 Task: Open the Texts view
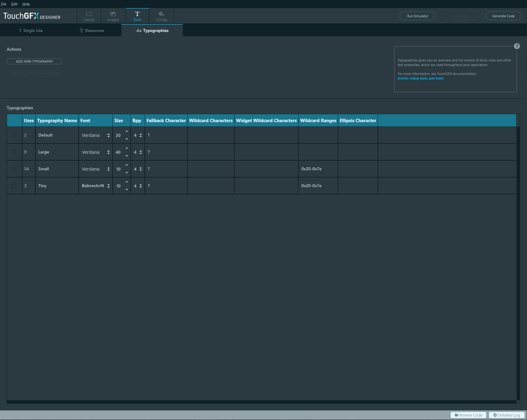(137, 16)
